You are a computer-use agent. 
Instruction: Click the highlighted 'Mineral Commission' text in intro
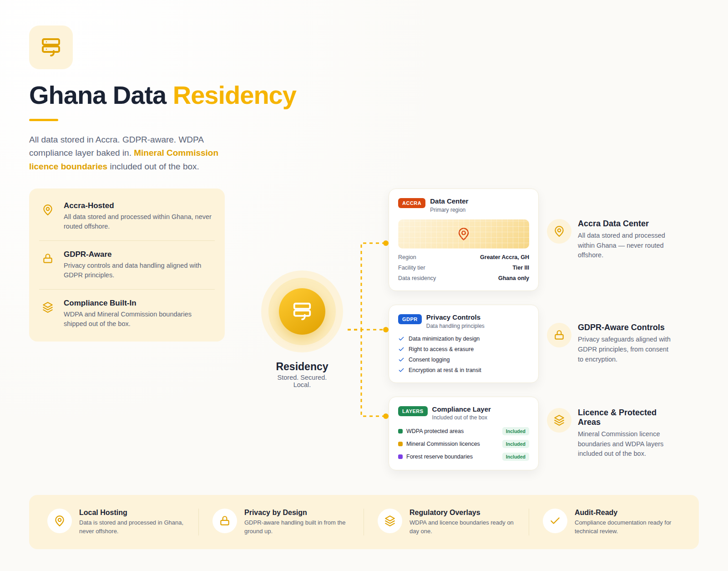coord(176,153)
